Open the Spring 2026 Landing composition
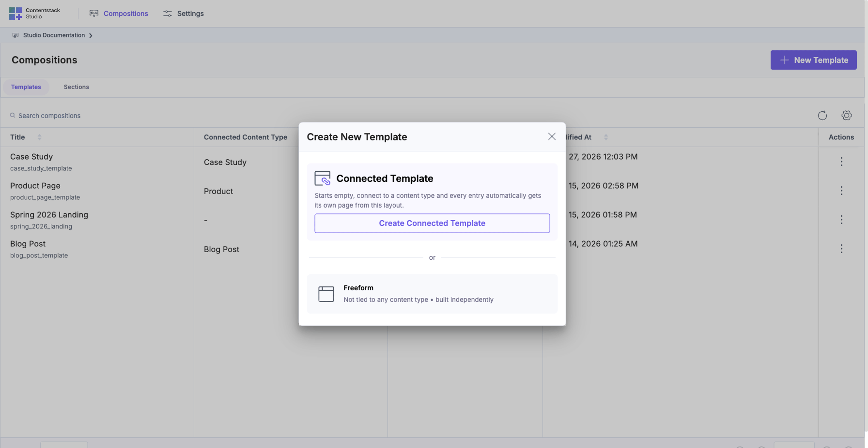 click(x=49, y=215)
